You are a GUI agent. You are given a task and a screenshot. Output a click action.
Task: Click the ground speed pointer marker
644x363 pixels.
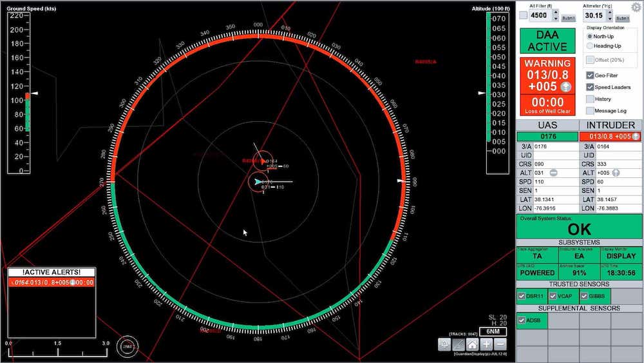(x=35, y=93)
